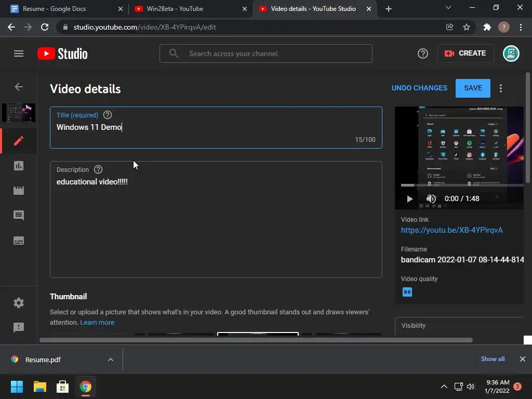Click the bandicam filename text

462,260
